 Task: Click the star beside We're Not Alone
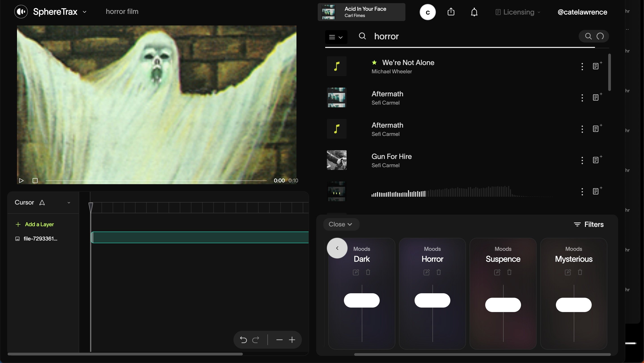tap(374, 62)
